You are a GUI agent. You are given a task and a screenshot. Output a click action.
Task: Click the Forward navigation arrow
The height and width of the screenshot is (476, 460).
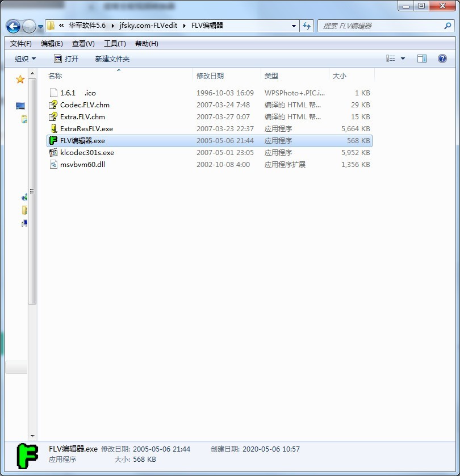click(30, 26)
